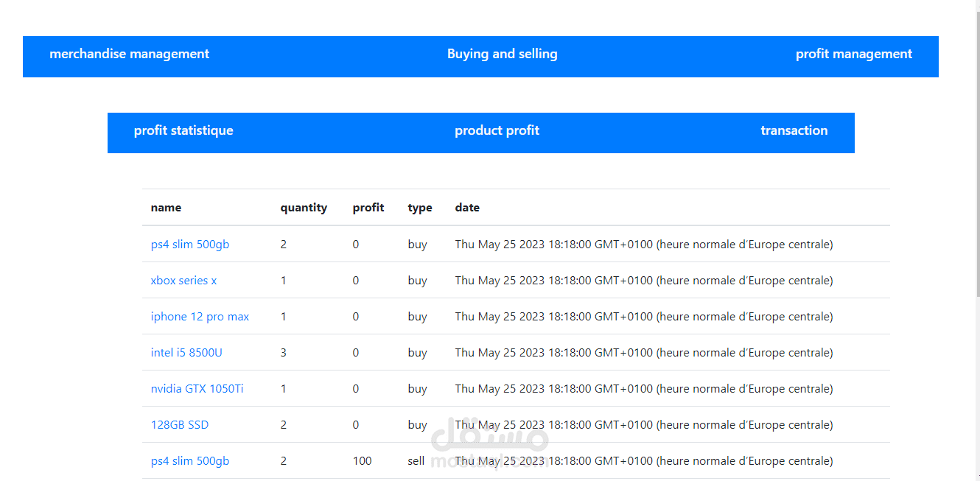Show the transaction tab
The image size is (980, 481).
tap(794, 131)
